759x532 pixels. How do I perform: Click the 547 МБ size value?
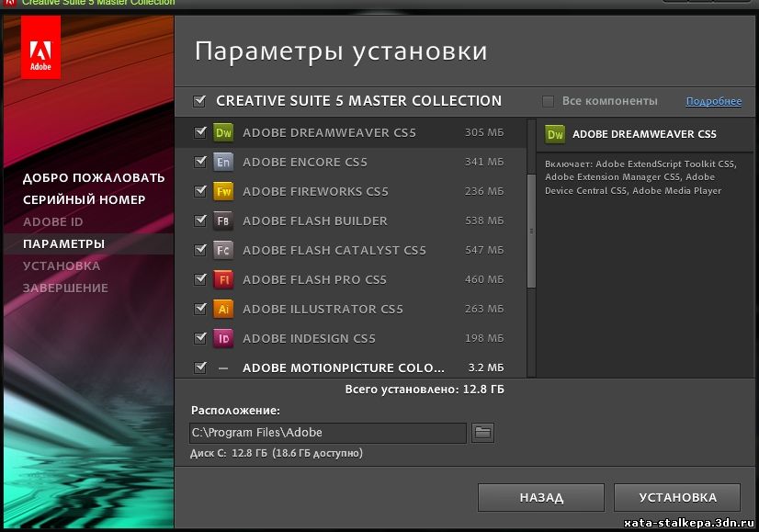(x=484, y=250)
